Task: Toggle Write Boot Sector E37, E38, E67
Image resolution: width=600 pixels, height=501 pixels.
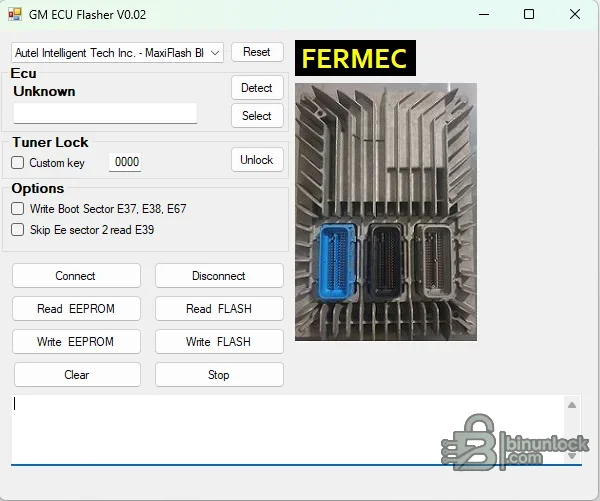Action: (18, 209)
